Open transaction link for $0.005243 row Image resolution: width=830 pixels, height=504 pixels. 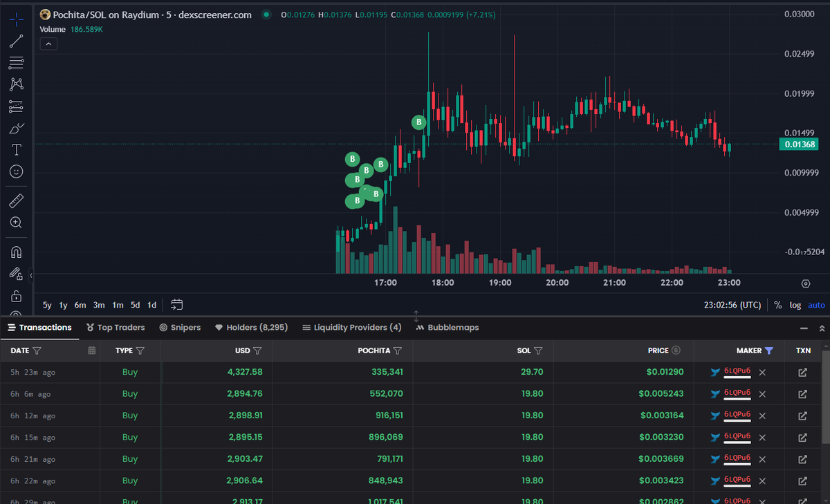click(803, 394)
